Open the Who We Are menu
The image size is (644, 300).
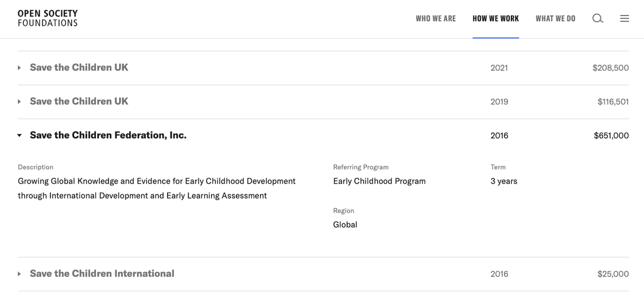436,18
